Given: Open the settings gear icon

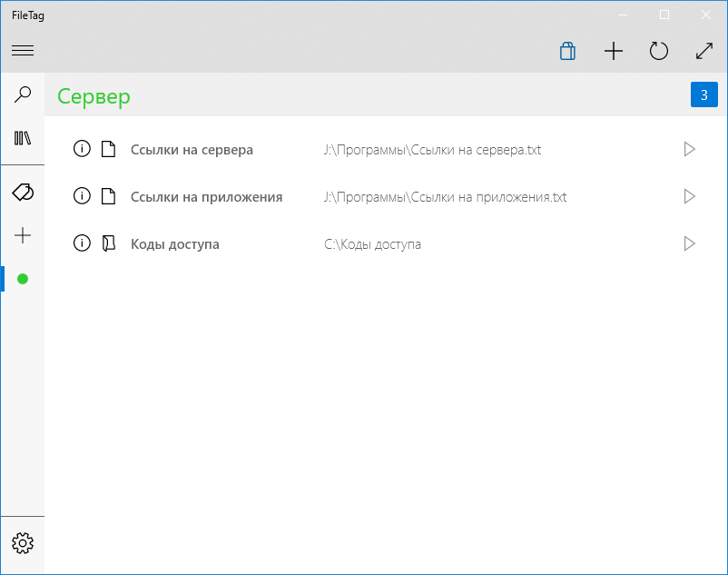Looking at the screenshot, I should point(23,543).
